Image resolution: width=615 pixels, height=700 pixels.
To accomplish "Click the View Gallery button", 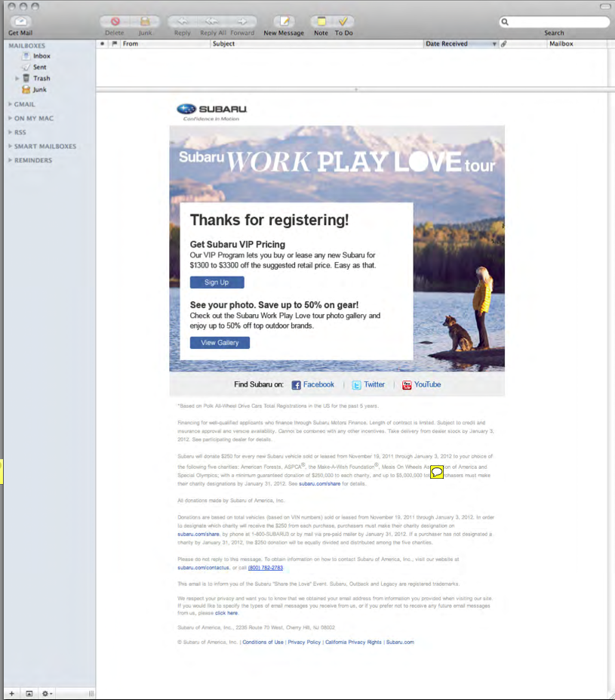I will point(220,342).
